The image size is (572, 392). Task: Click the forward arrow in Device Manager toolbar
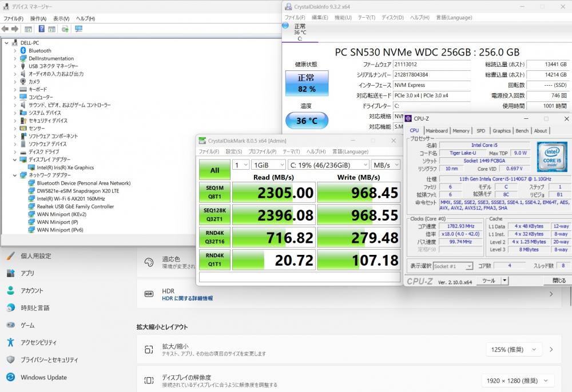(x=15, y=29)
